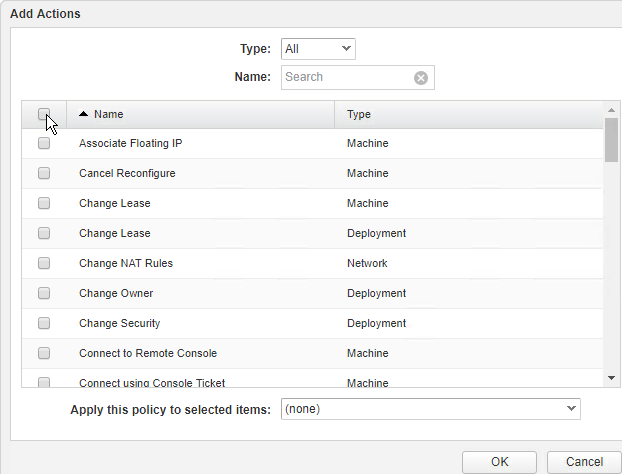Check the Connect to Remote Console checkbox

click(x=44, y=354)
